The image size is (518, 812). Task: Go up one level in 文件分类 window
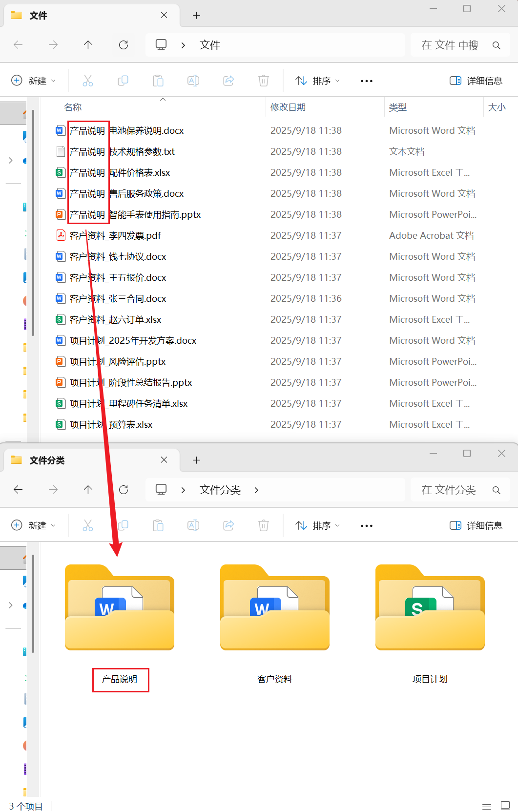[88, 490]
